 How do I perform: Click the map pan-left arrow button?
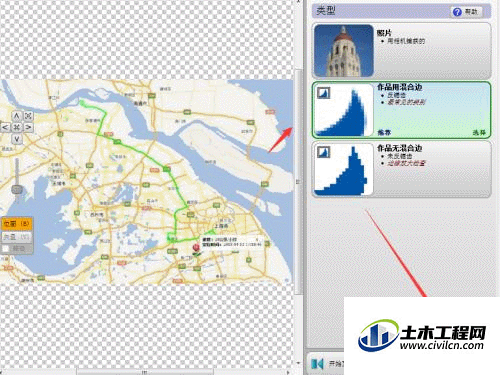[x=6, y=127]
